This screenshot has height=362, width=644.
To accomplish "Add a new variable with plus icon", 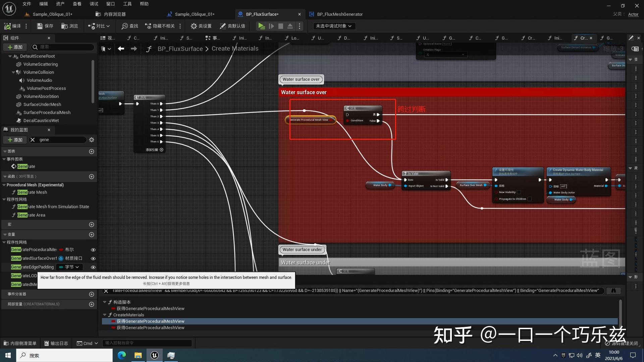I will [91, 235].
